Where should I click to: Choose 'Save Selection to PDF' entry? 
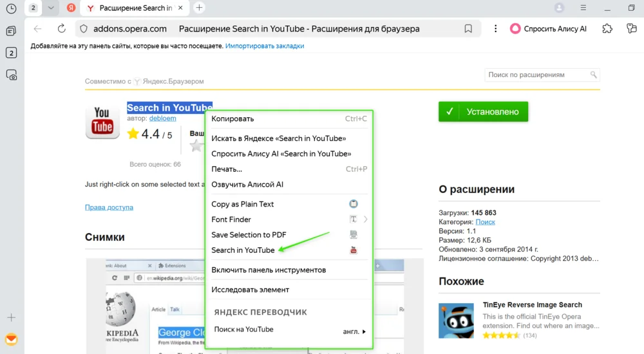point(289,235)
